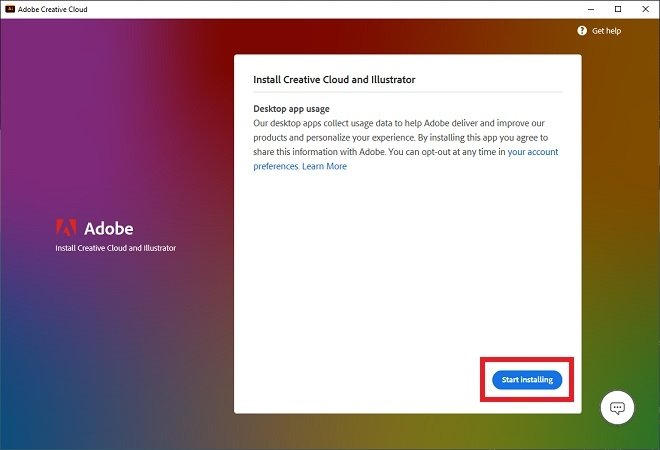
Task: Click the Adobe wordmark on left panel
Action: click(x=109, y=229)
